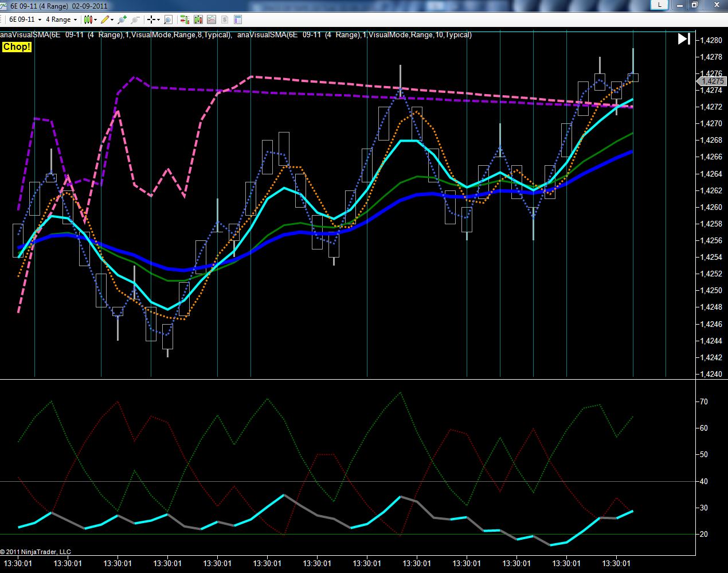
Task: Click the magnifier data box icon
Action: [x=168, y=20]
